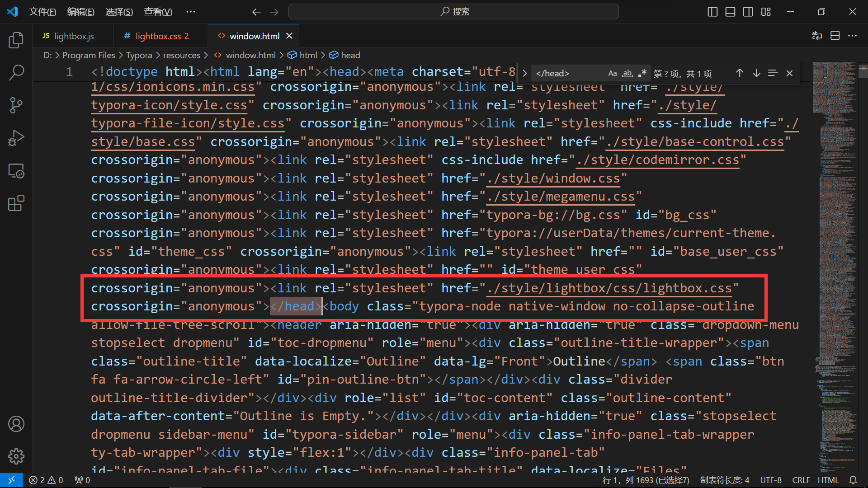Open the Source Control view
The width and height of the screenshot is (868, 488).
pyautogui.click(x=16, y=105)
